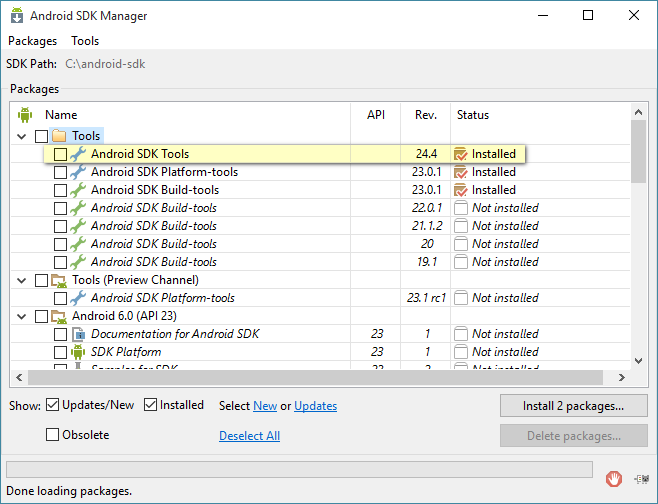Click the New link
The image size is (658, 504).
[x=265, y=406]
